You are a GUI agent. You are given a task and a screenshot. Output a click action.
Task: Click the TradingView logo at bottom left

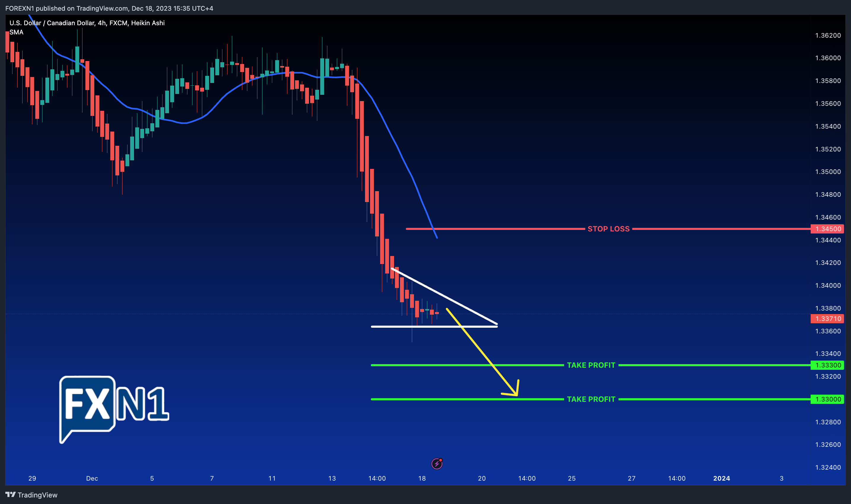click(x=31, y=495)
